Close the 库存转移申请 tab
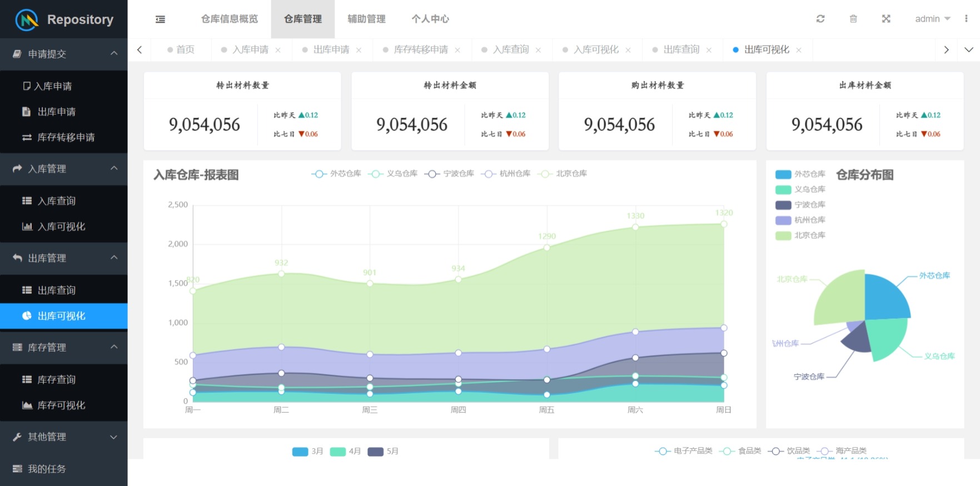 click(457, 50)
